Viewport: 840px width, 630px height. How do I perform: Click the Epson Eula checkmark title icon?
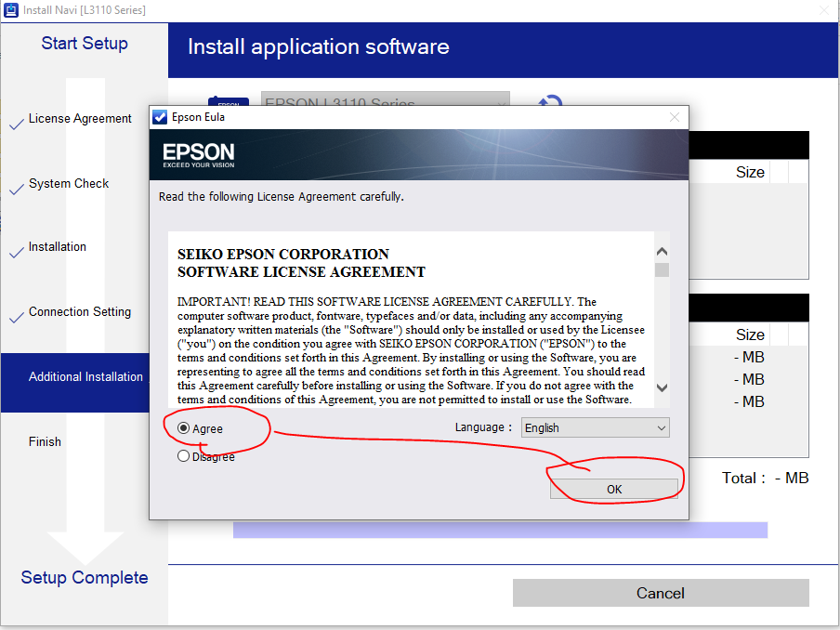click(160, 117)
